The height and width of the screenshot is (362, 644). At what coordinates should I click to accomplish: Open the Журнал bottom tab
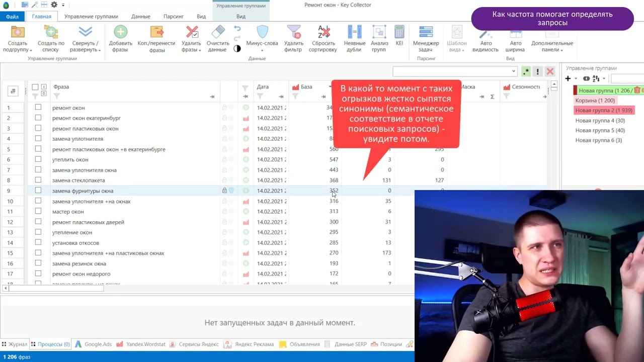pos(15,344)
